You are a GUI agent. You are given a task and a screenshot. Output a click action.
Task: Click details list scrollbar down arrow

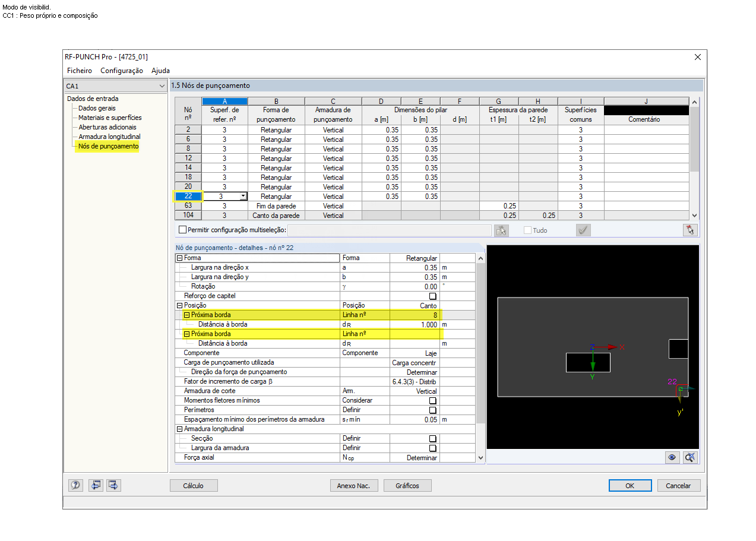click(480, 457)
